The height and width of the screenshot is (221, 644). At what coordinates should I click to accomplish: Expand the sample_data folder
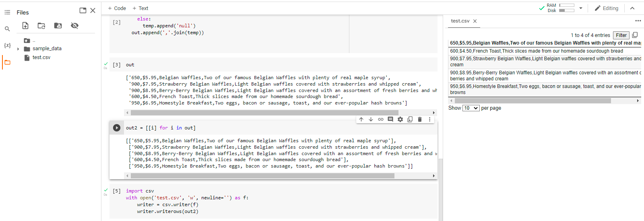[x=18, y=49]
